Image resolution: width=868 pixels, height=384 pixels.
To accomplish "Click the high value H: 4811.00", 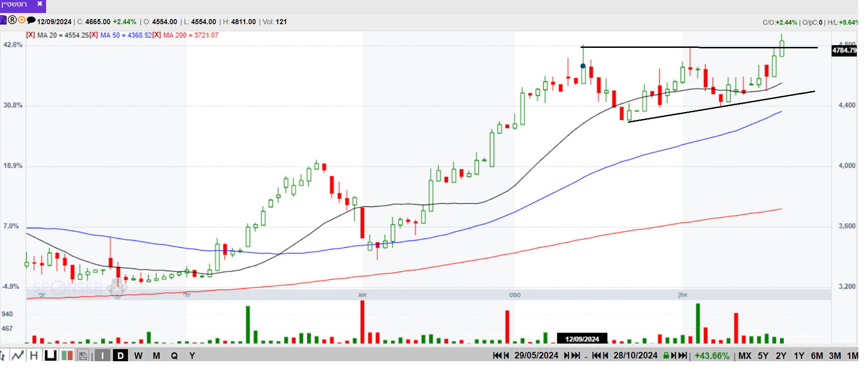I will 240,22.
